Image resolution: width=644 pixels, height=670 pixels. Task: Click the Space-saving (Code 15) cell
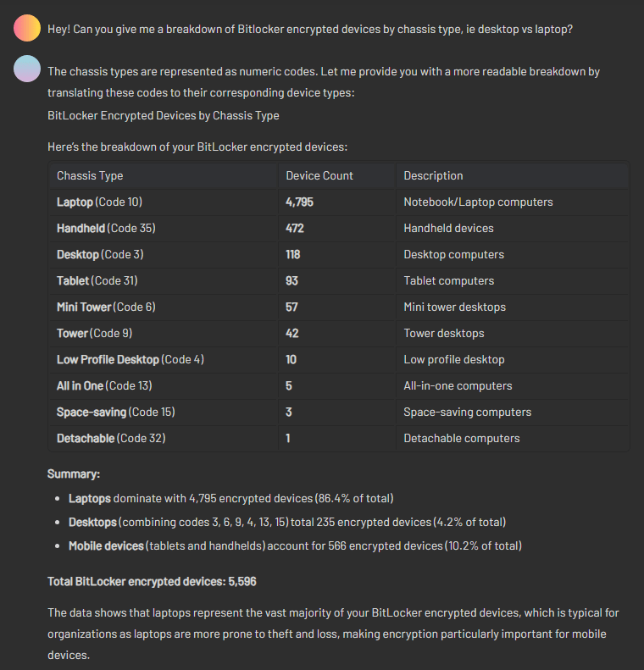click(115, 412)
